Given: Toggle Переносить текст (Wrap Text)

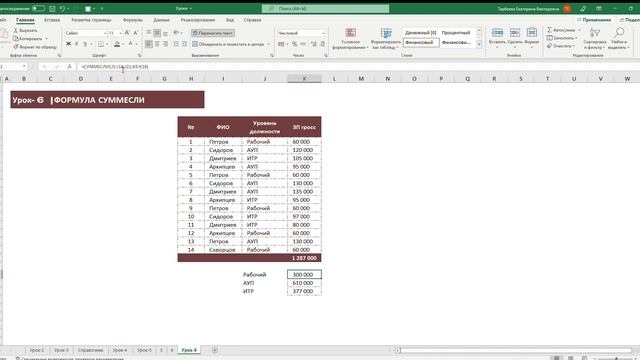Looking at the screenshot, I should (x=213, y=33).
